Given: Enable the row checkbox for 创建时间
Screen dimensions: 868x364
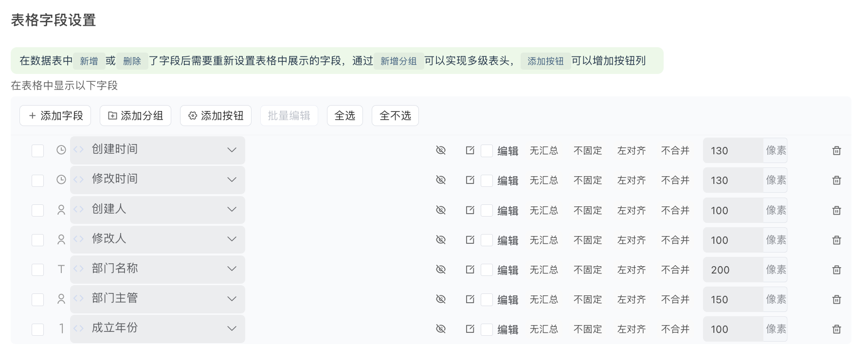Looking at the screenshot, I should click(37, 150).
